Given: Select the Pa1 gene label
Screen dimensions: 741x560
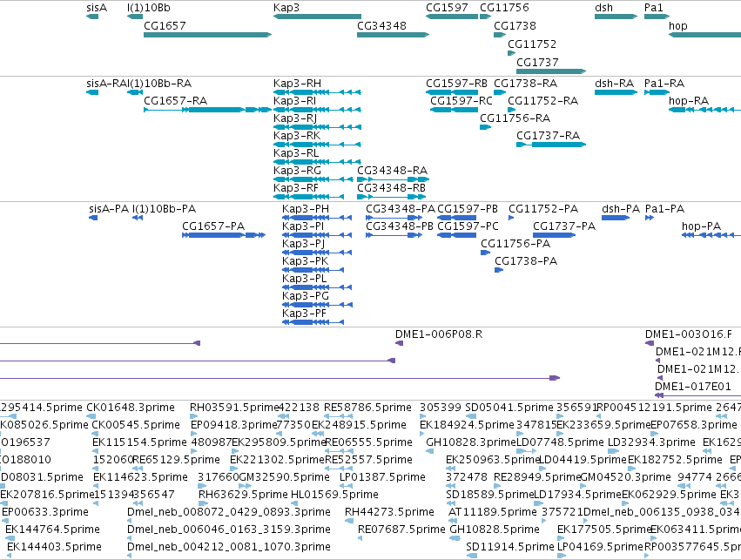Looking at the screenshot, I should [654, 8].
